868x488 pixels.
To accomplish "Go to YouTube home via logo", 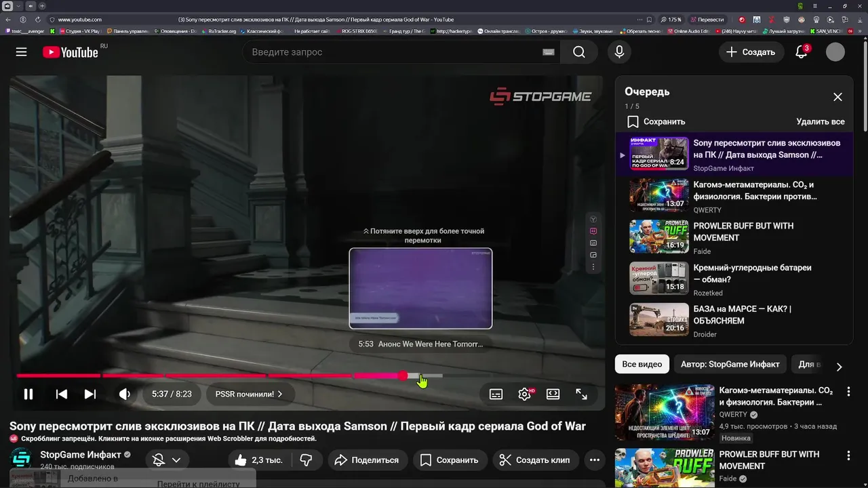I will click(71, 52).
